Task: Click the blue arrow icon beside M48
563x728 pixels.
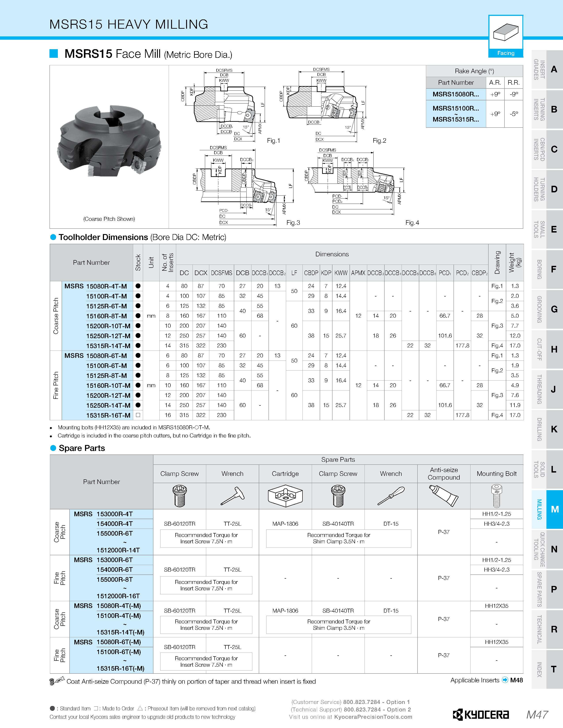Action: click(505, 680)
